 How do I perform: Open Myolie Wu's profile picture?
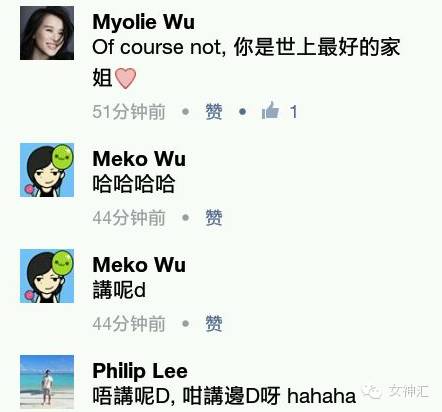pos(47,33)
